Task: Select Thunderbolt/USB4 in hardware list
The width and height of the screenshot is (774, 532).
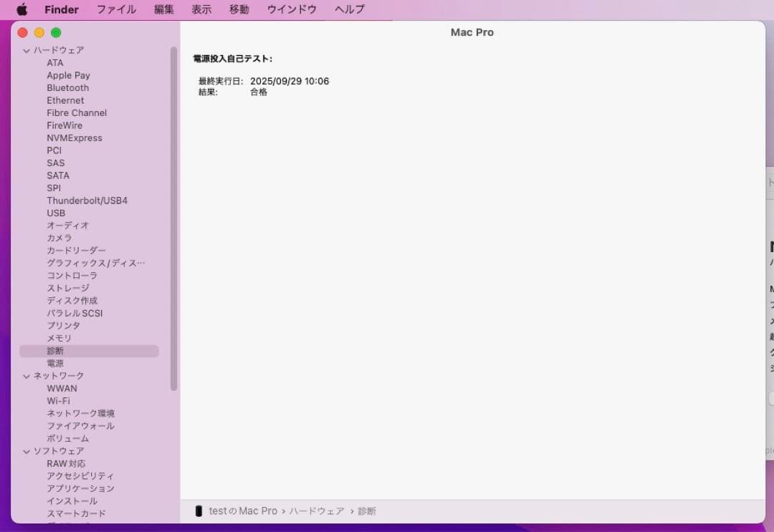Action: 87,200
